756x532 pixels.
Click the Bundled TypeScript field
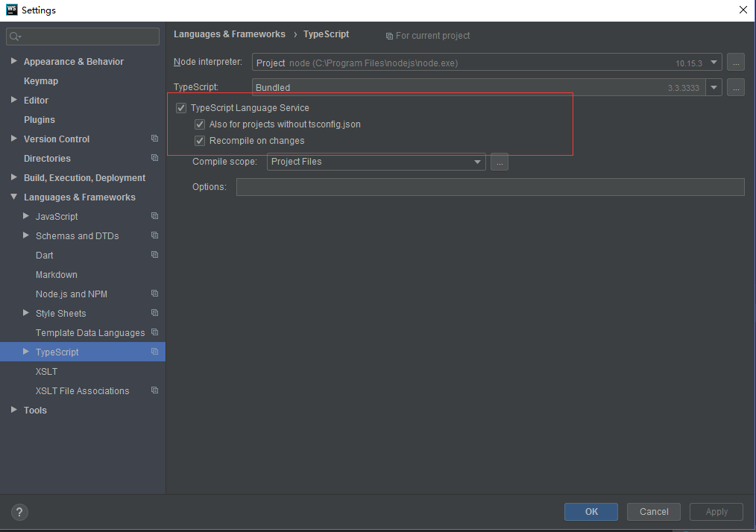479,87
